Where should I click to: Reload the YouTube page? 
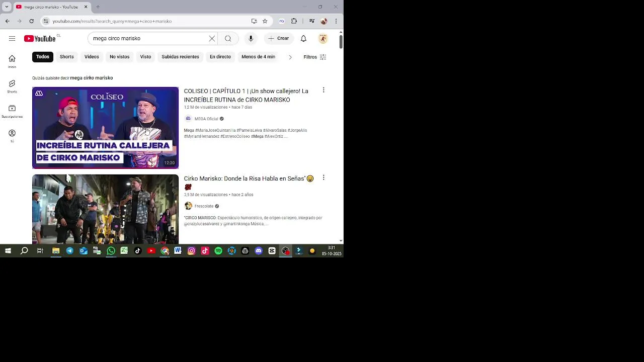pyautogui.click(x=32, y=21)
